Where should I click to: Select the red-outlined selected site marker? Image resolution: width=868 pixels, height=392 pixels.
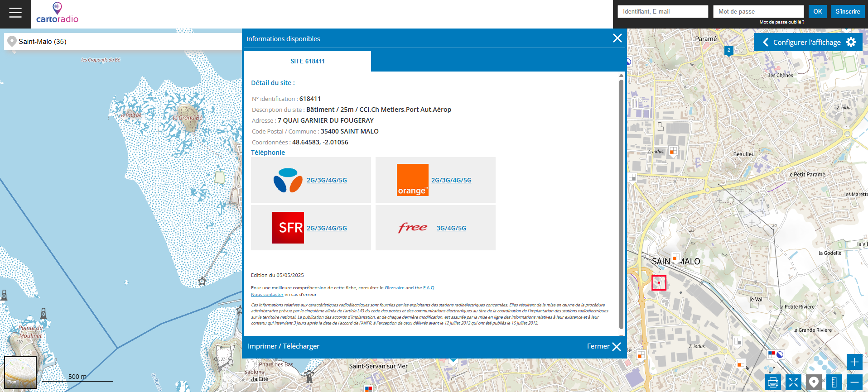[x=659, y=283]
